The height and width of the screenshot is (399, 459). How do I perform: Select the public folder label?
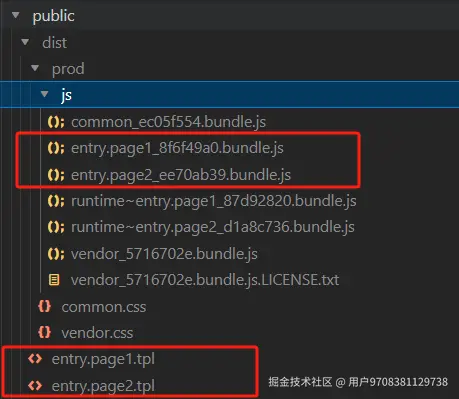point(53,16)
